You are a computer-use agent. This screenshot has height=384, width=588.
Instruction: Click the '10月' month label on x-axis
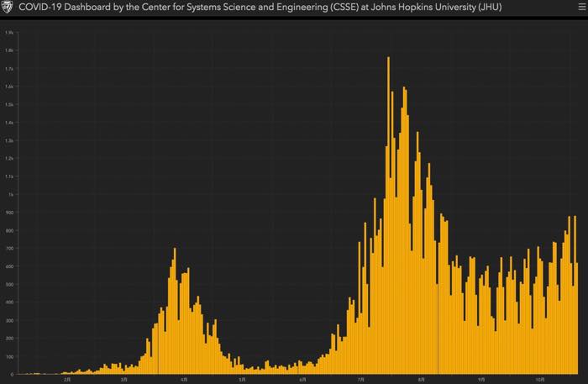coord(540,380)
